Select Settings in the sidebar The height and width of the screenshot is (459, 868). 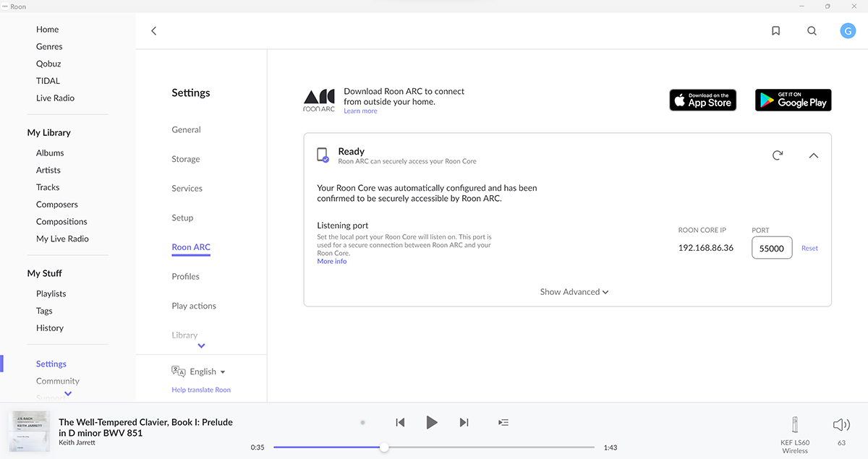(x=51, y=364)
